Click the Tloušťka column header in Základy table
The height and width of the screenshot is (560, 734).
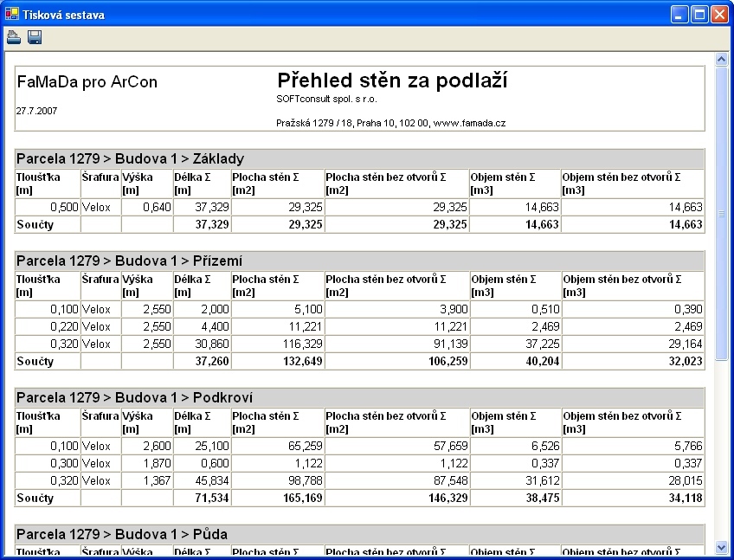48,183
